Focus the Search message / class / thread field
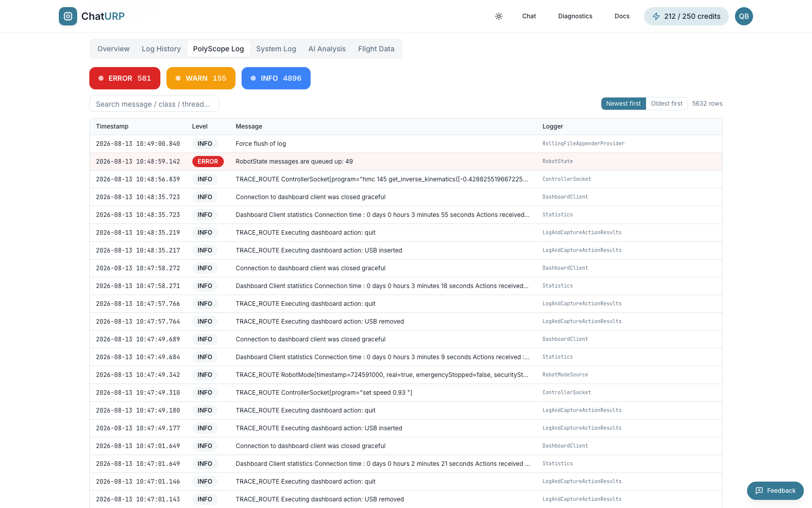 tap(154, 104)
